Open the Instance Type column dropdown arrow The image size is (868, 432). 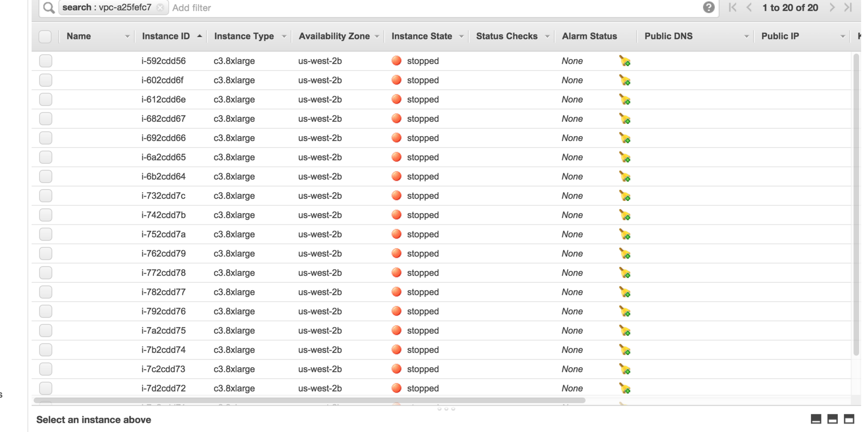click(x=284, y=36)
